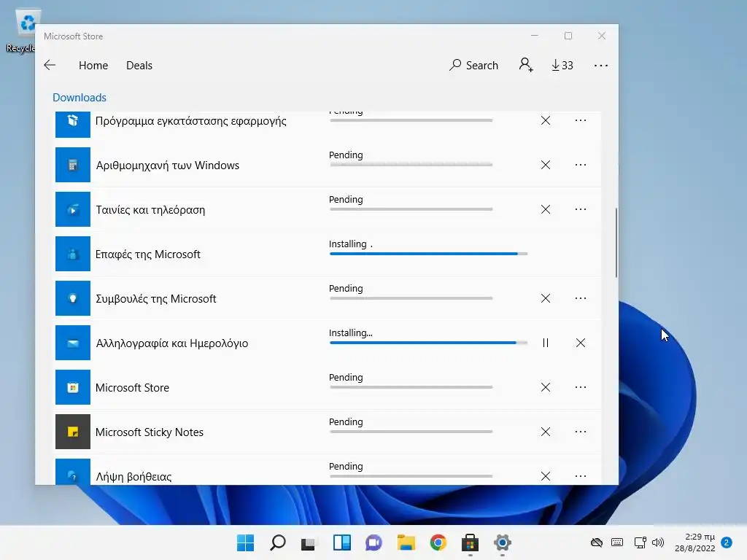The image size is (747, 560).
Task: Click the Search button
Action: point(473,65)
